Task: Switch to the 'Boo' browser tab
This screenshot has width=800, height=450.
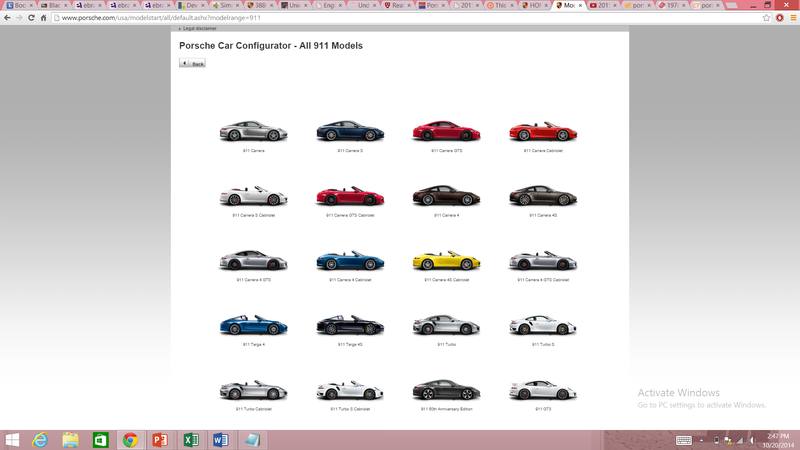Action: tap(19, 5)
